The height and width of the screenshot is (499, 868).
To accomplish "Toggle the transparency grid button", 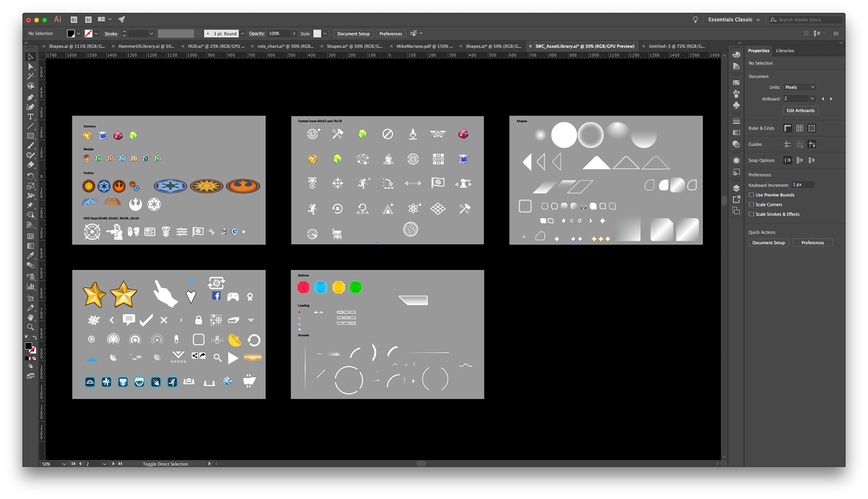I will pos(812,128).
